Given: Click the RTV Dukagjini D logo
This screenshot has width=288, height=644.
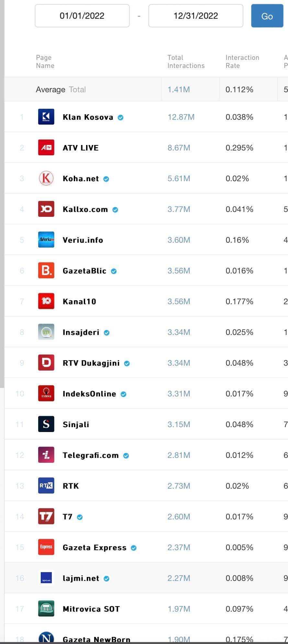Looking at the screenshot, I should point(46,363).
